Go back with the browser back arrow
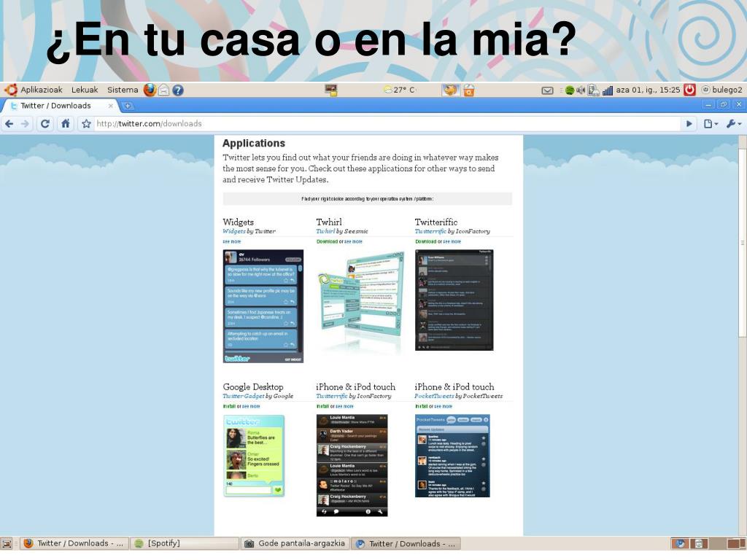The height and width of the screenshot is (560, 747). click(x=9, y=124)
